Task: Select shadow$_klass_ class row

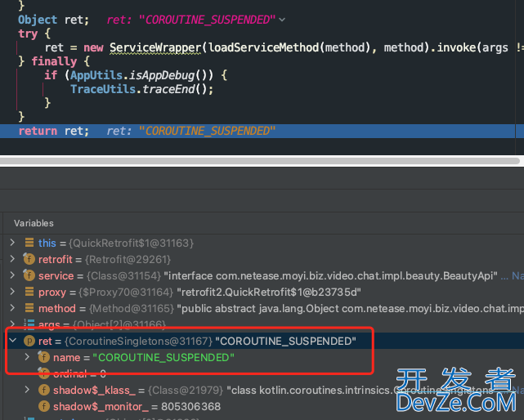Action: [263, 390]
